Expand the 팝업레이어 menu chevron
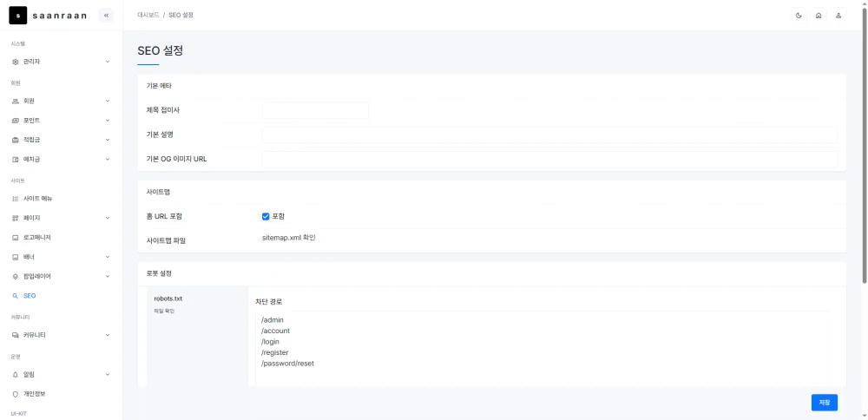 point(108,276)
